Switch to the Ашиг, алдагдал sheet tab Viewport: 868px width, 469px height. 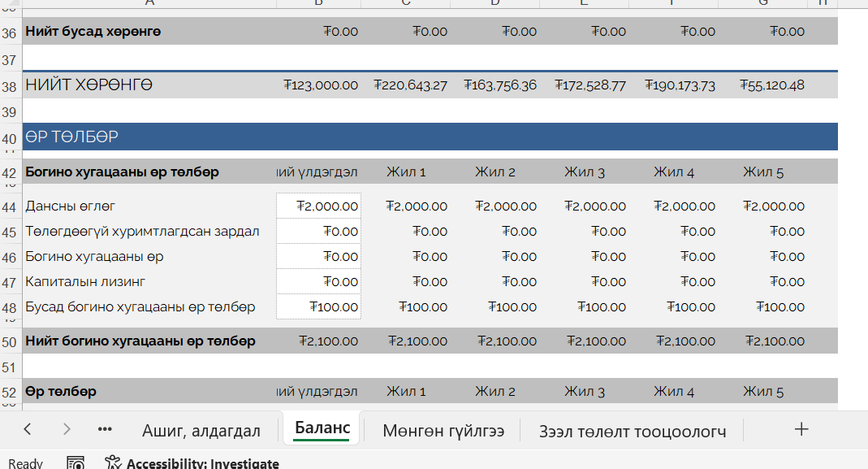[201, 430]
